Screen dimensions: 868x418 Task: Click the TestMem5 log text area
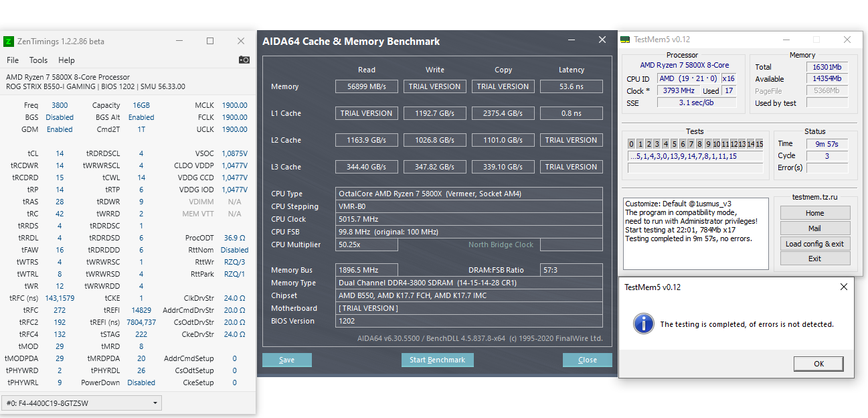(695, 234)
